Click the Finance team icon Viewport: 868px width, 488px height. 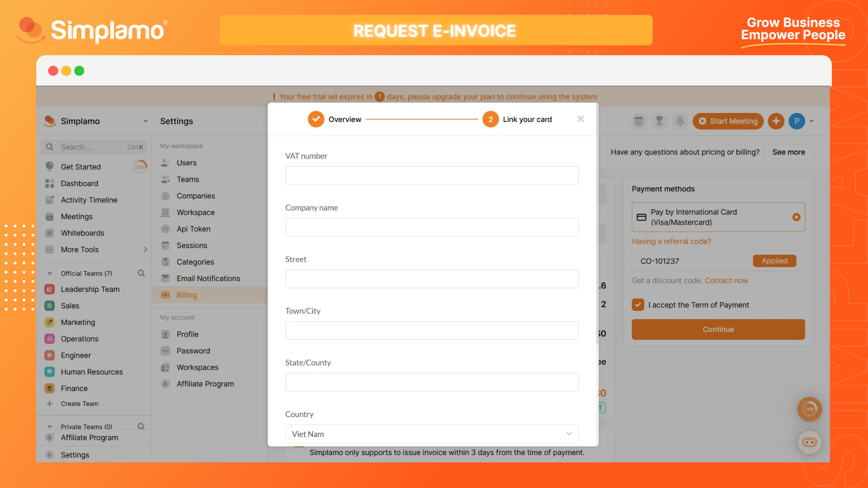tap(50, 388)
